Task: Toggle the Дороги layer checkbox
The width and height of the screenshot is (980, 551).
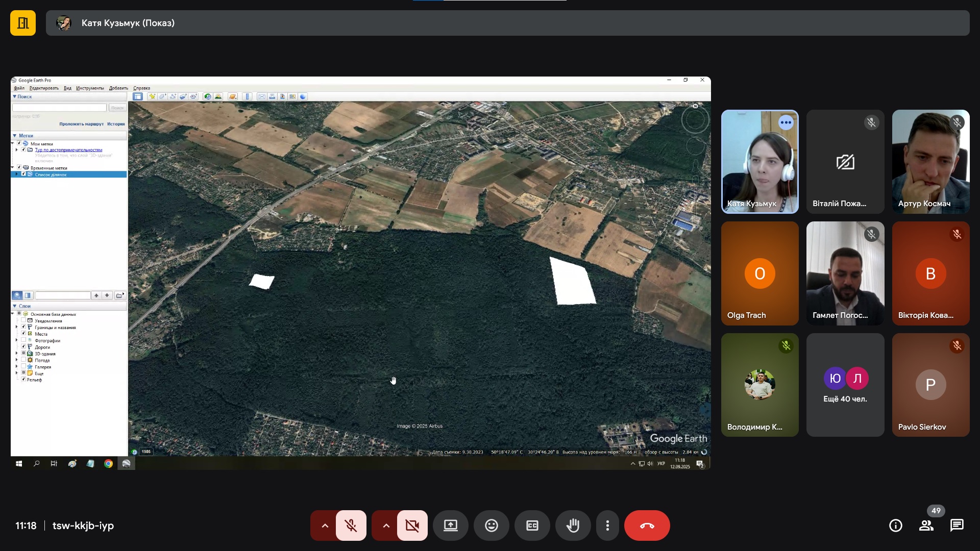Action: tap(23, 347)
